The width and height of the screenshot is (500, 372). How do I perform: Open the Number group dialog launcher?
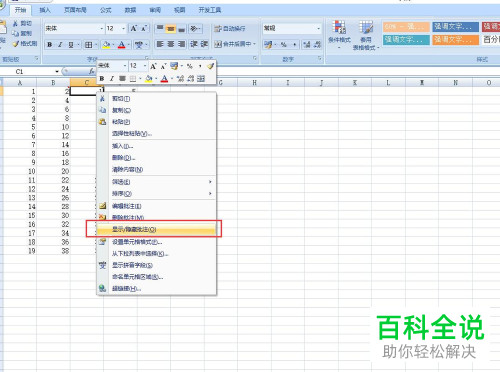(x=319, y=59)
